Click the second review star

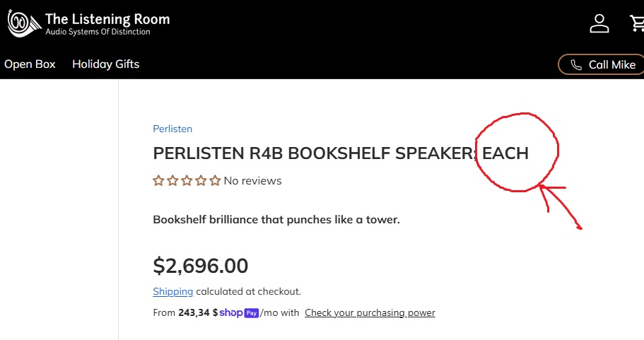click(173, 181)
